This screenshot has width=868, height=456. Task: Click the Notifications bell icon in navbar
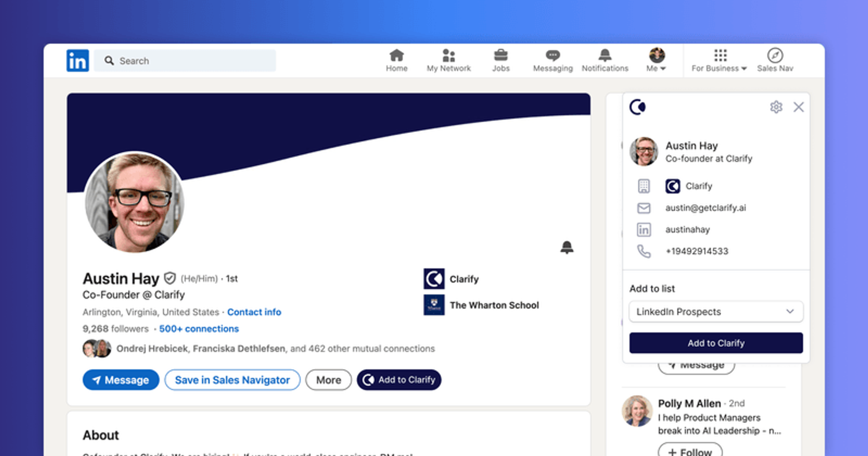tap(605, 55)
